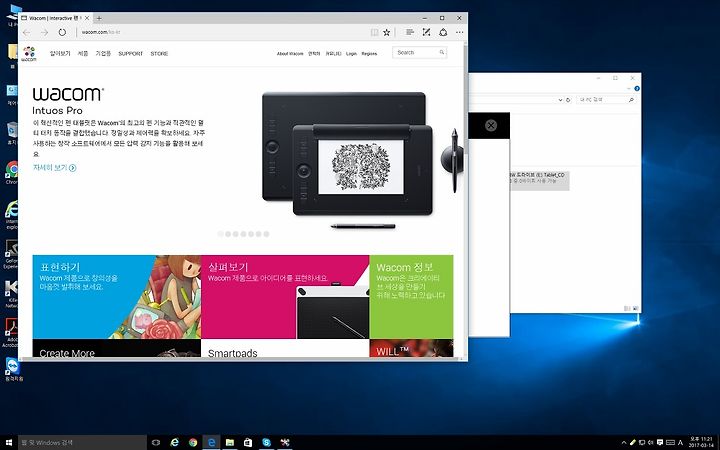Viewport: 720px width, 450px height.
Task: Switch to Edge on the taskbar
Action: tap(211, 443)
